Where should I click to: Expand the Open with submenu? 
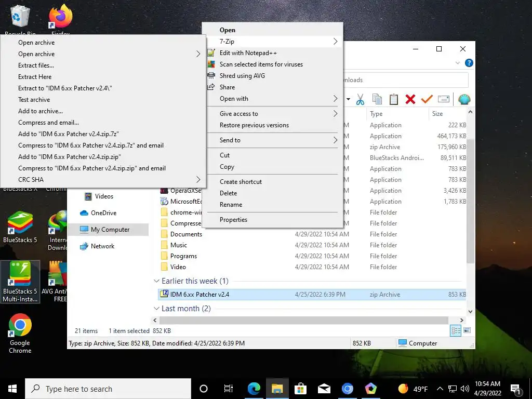coord(335,99)
